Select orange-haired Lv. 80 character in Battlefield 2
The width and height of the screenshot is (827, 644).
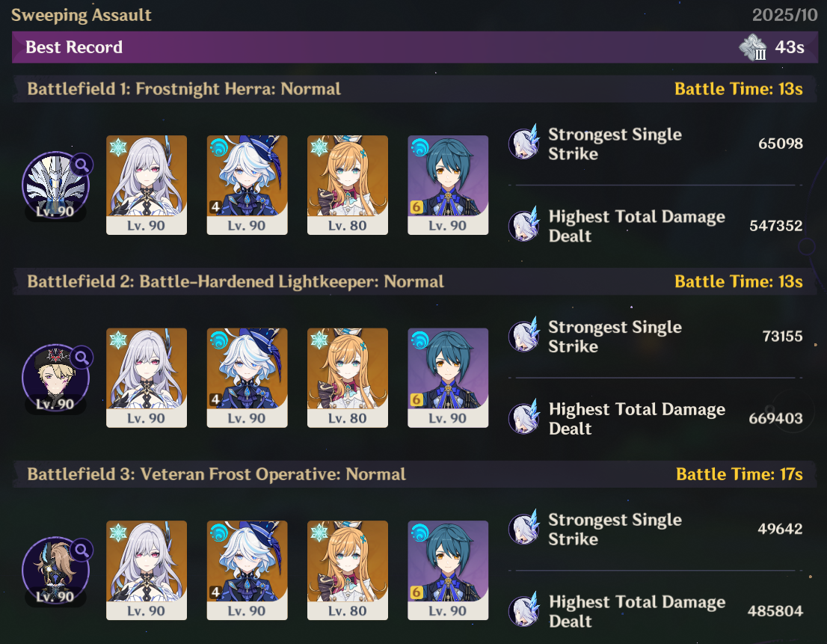[x=348, y=378]
